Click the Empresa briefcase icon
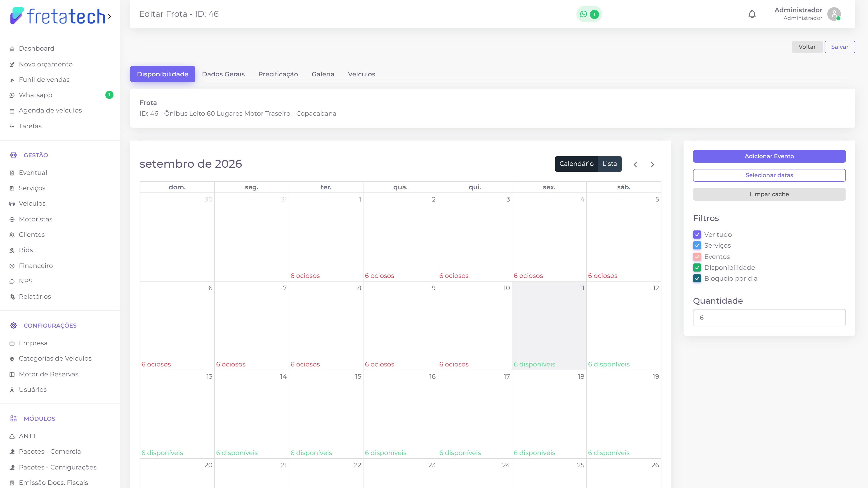The width and height of the screenshot is (868, 488). pos(12,343)
